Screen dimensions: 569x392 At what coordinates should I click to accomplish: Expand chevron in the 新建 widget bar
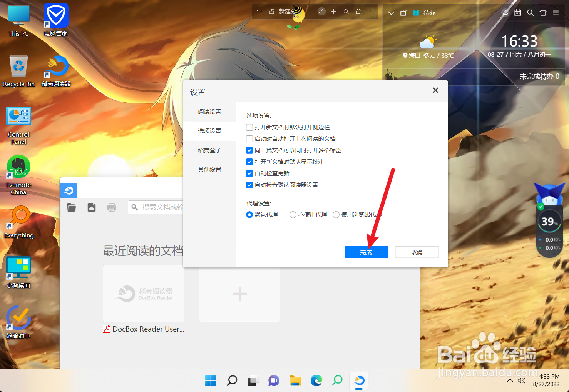(260, 12)
